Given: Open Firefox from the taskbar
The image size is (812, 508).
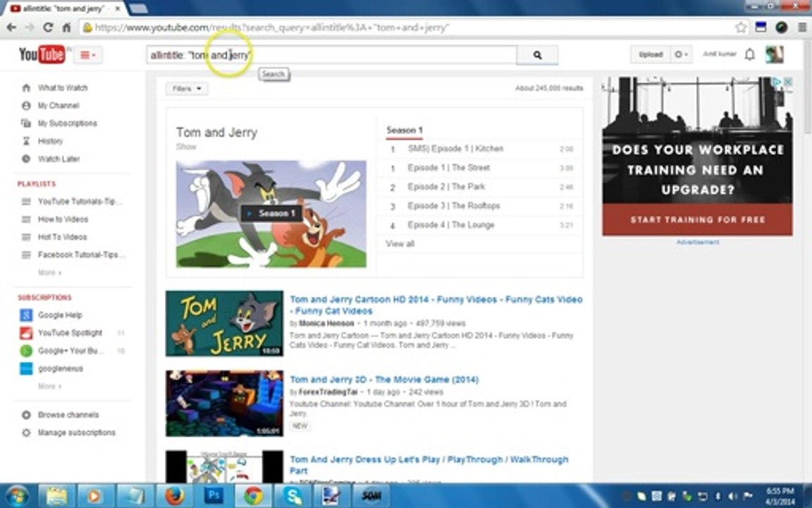Looking at the screenshot, I should [175, 496].
